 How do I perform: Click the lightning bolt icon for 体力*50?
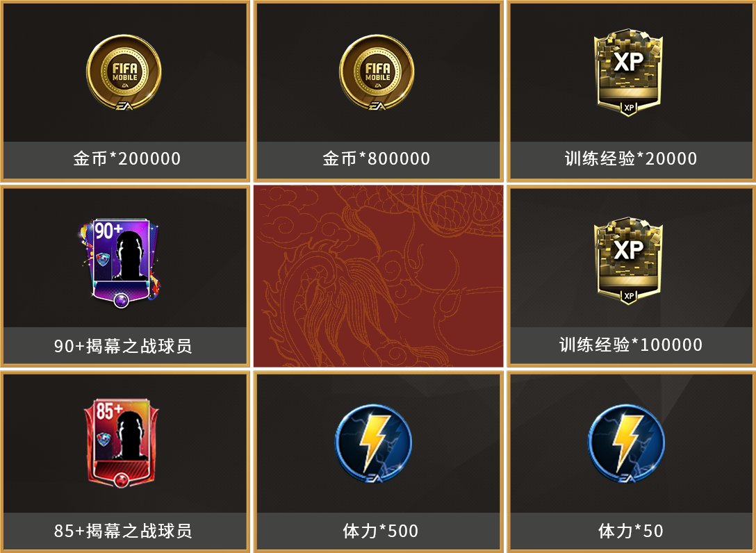coord(626,443)
